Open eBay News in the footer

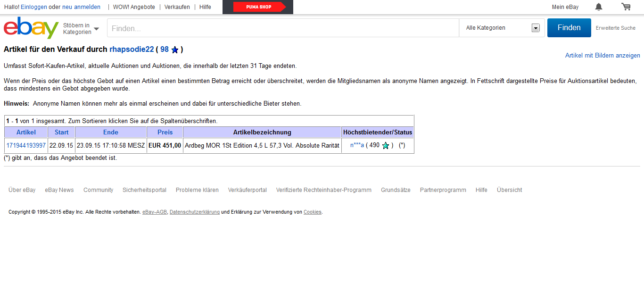point(59,190)
